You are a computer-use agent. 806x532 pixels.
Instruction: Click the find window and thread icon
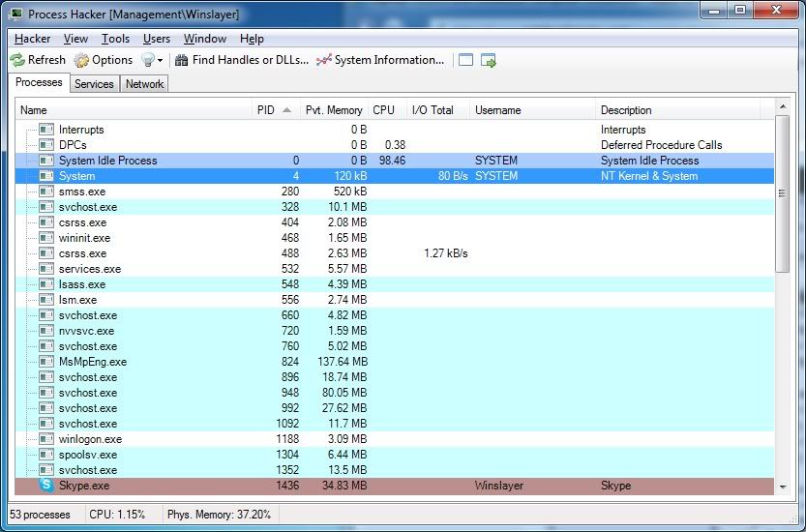click(489, 60)
